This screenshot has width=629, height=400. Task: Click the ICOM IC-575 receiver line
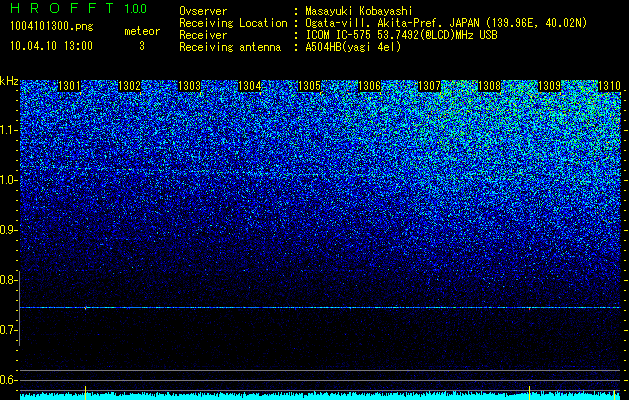[401, 35]
